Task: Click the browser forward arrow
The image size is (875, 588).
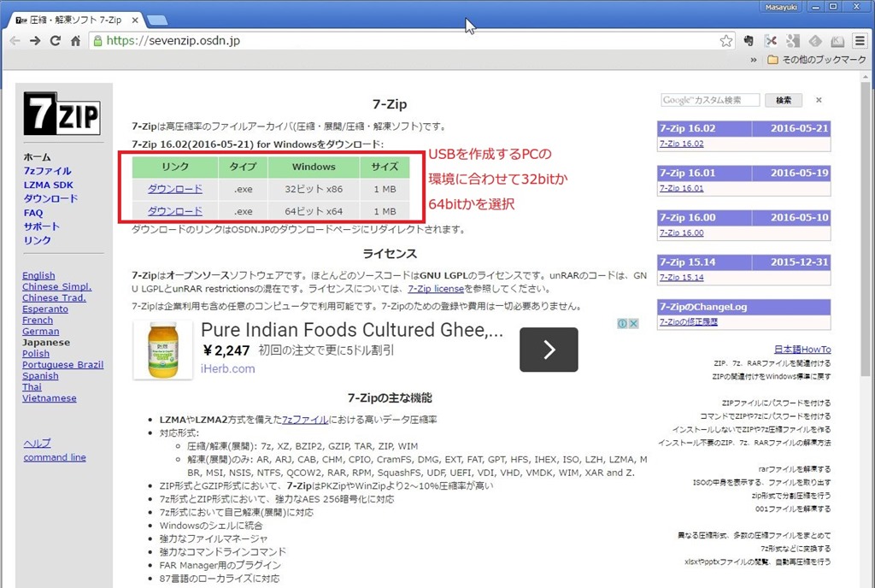Action: point(35,41)
